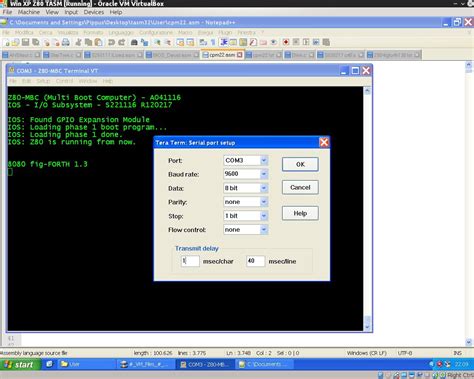This screenshot has height=379, width=474.
Task: Click the Copy icon in Notepad++ toolbar
Action: (88, 42)
